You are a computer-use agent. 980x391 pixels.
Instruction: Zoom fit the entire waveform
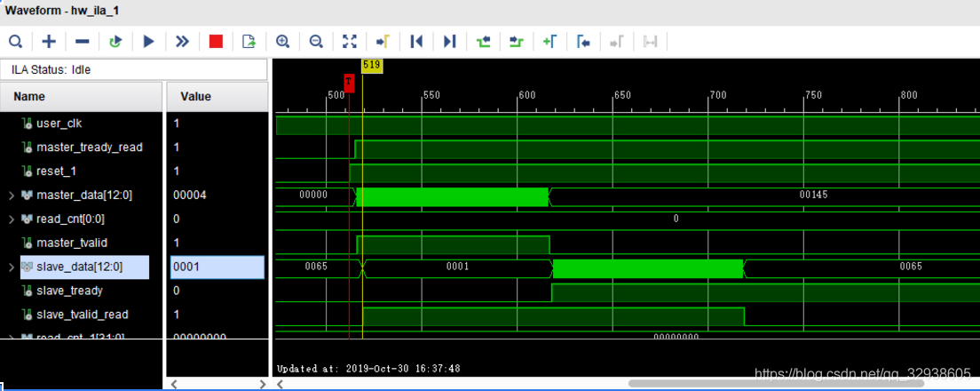(350, 42)
